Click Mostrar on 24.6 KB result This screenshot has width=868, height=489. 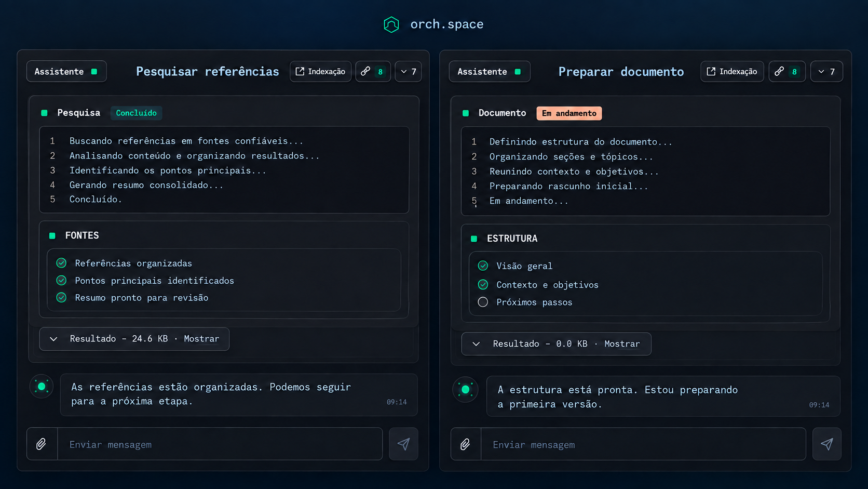coord(201,339)
